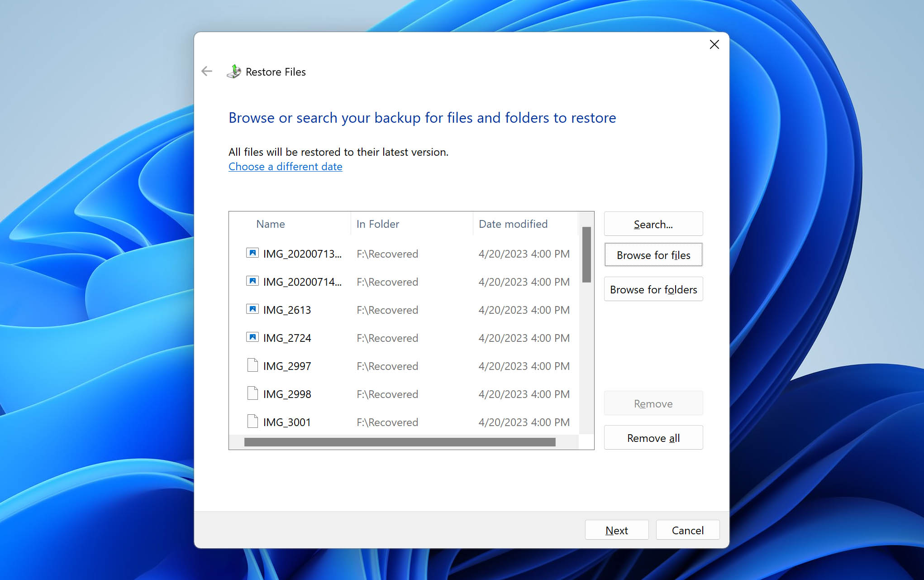Select IMG_20200714 truncated file entry
Image resolution: width=924 pixels, height=580 pixels.
(303, 281)
